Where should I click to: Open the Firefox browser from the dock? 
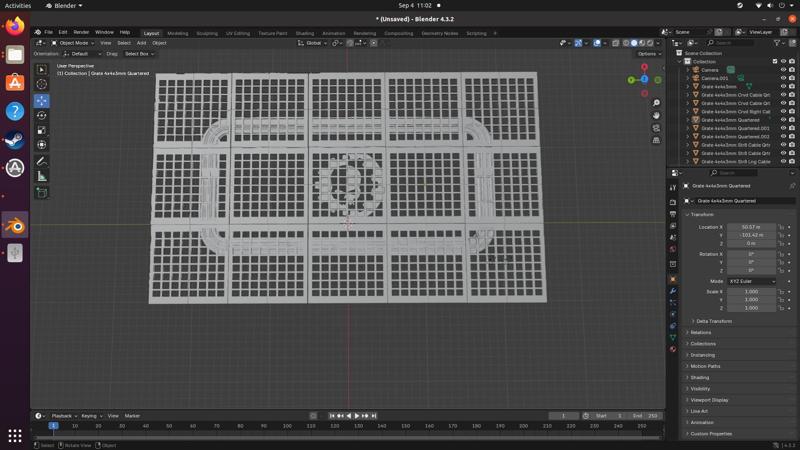[15, 27]
